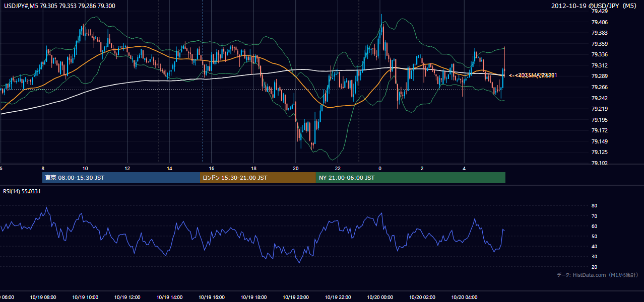Click the RSI scale value 60

pyautogui.click(x=595, y=226)
